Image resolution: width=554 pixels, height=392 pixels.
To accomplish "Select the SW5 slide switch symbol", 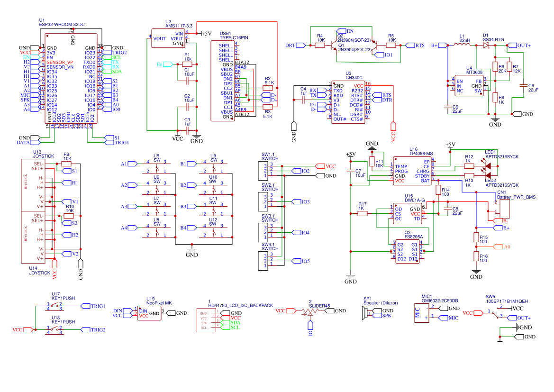I will pyautogui.click(x=496, y=314).
